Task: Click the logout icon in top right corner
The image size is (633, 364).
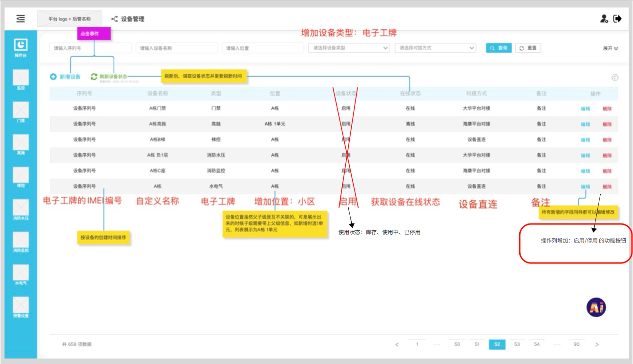Action: coord(618,18)
